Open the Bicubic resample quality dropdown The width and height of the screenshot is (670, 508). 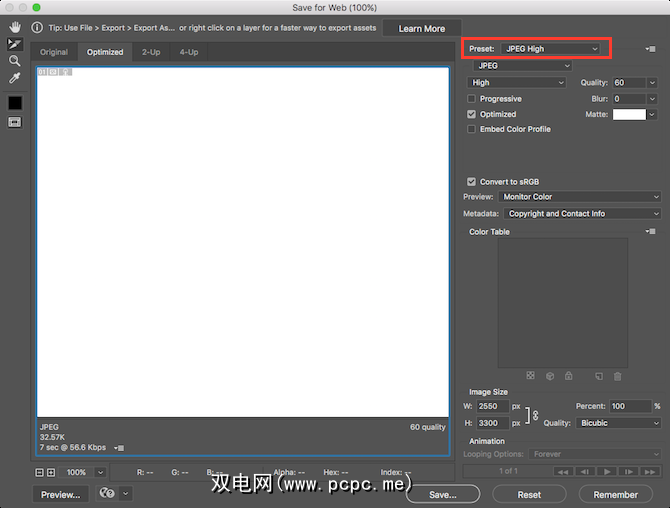[619, 423]
